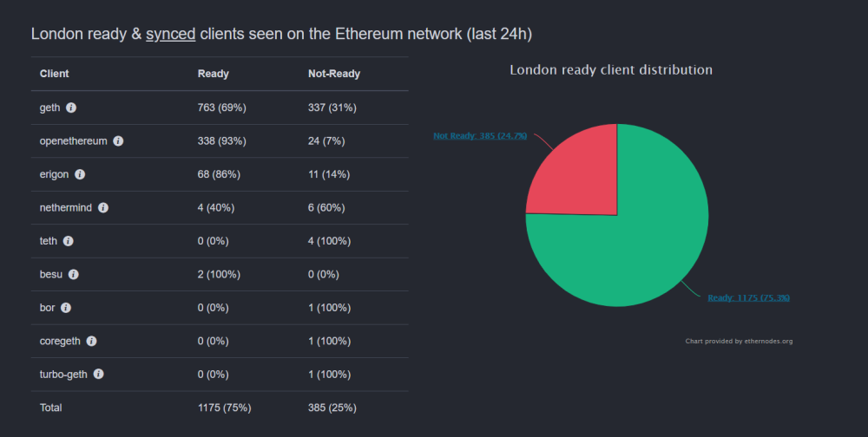
Task: Click the turbo-geth info icon
Action: (99, 374)
